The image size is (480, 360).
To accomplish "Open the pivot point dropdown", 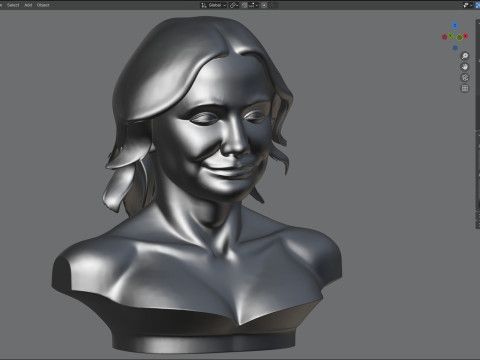I will (234, 5).
